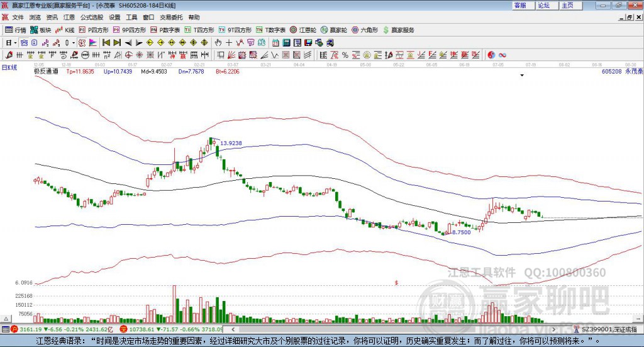Open the 帮助 menu
Screen dimensions: 644x347
coord(194,17)
